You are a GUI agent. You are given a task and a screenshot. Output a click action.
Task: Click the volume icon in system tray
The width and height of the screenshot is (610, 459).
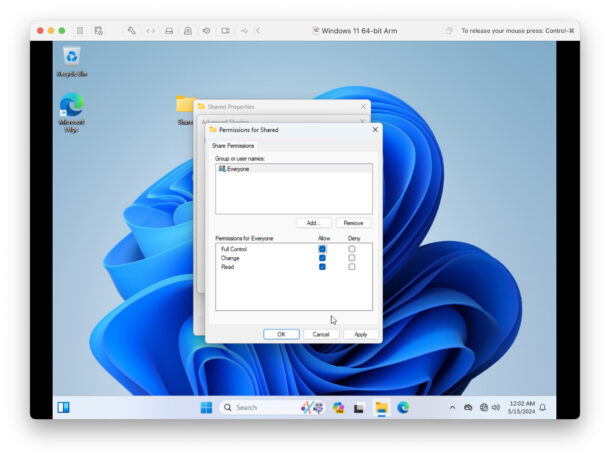pos(496,407)
